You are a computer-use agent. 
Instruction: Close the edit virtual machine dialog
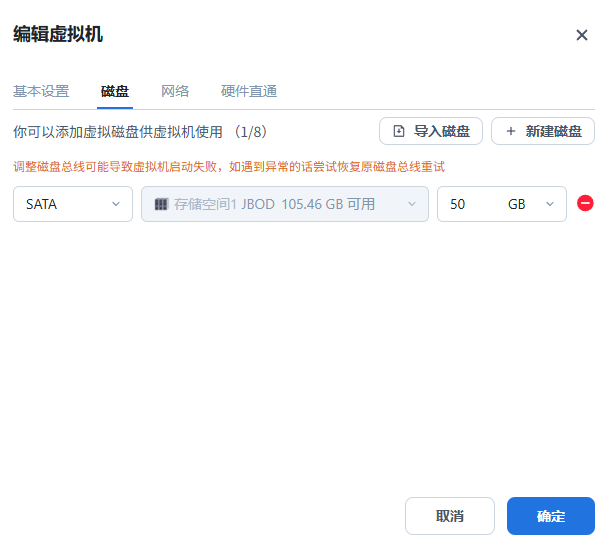[x=582, y=35]
